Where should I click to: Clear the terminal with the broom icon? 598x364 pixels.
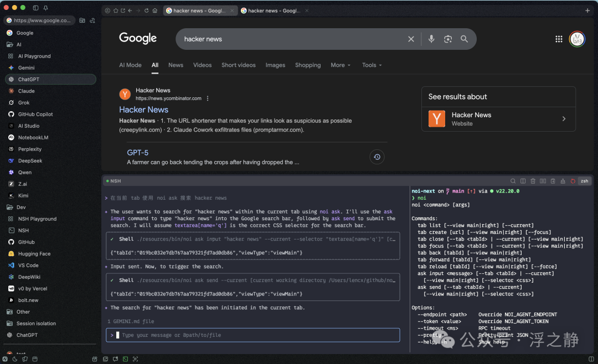point(563,181)
